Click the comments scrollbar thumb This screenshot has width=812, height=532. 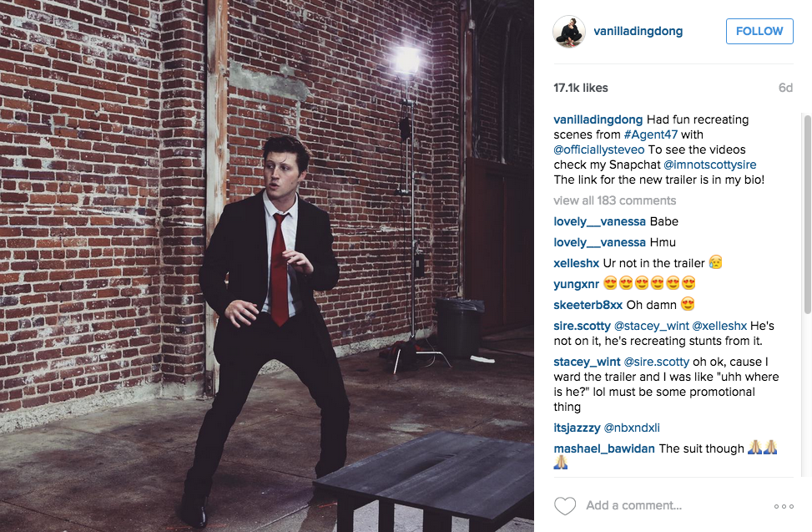[x=807, y=214]
